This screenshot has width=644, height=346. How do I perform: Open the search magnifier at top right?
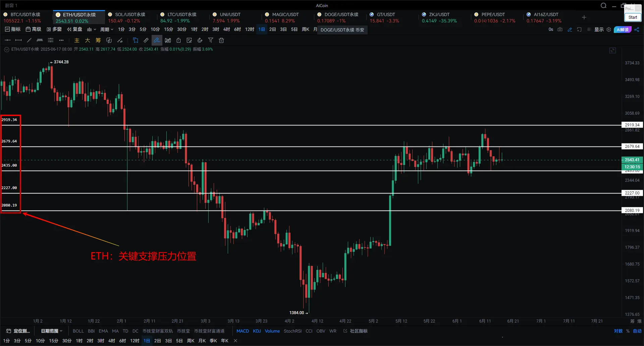click(x=603, y=5)
